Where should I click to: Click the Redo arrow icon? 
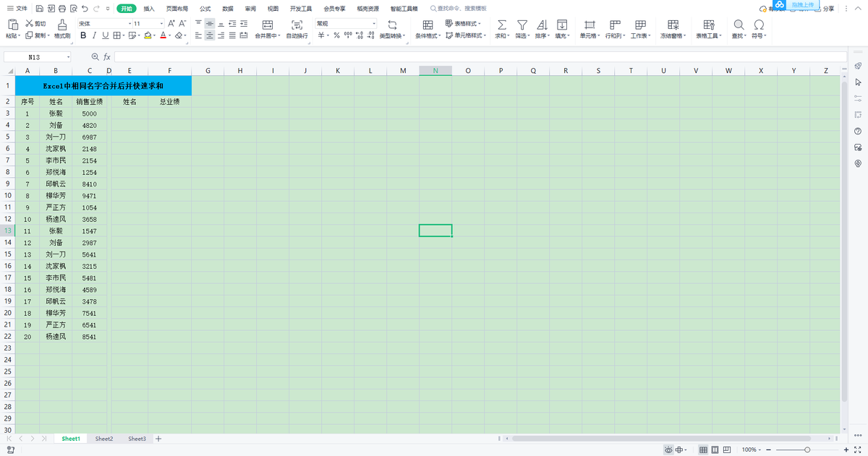coord(96,9)
